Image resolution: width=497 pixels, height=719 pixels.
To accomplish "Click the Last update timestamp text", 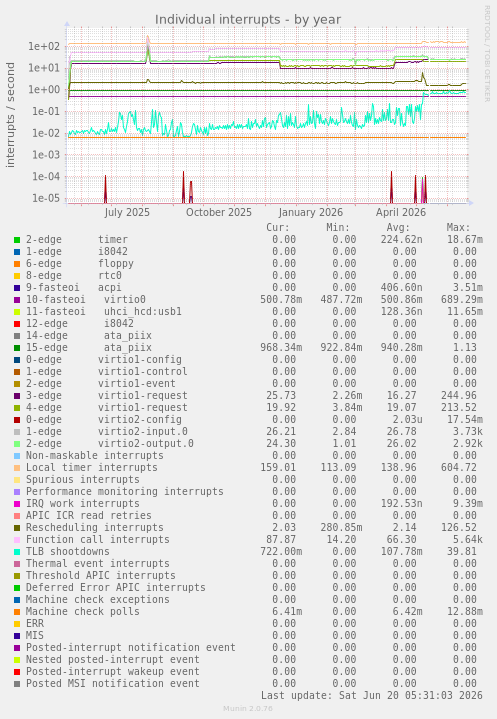I will (x=372, y=695).
